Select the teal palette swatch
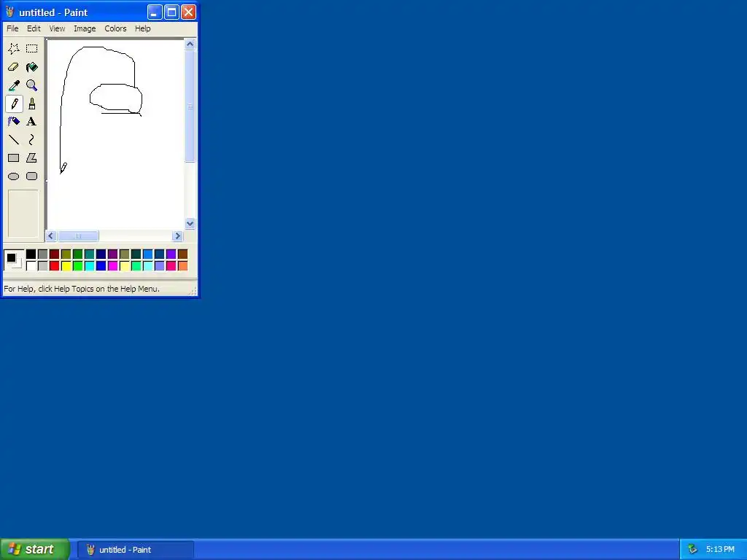This screenshot has width=747, height=560. 89,254
